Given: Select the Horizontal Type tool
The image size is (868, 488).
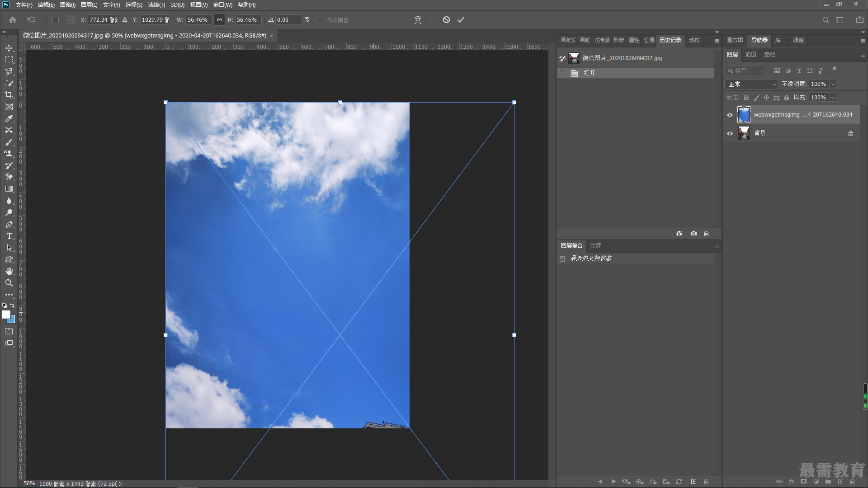Looking at the screenshot, I should pyautogui.click(x=9, y=236).
